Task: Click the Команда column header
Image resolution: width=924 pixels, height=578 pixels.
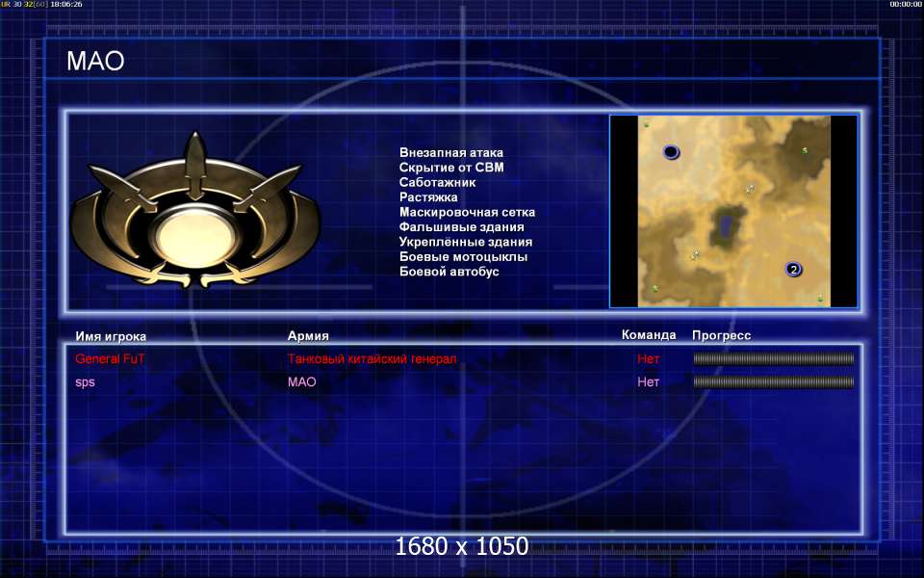Action: click(x=649, y=335)
